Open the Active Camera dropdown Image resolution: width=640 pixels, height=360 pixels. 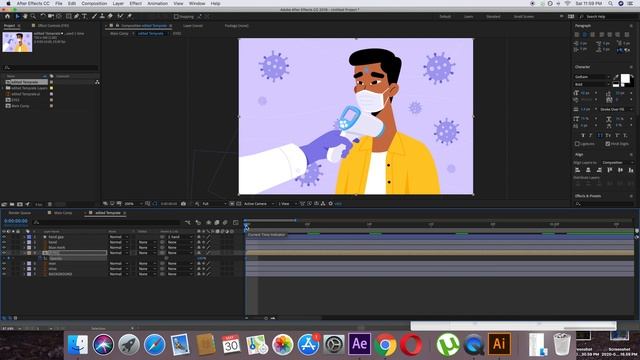(x=259, y=203)
